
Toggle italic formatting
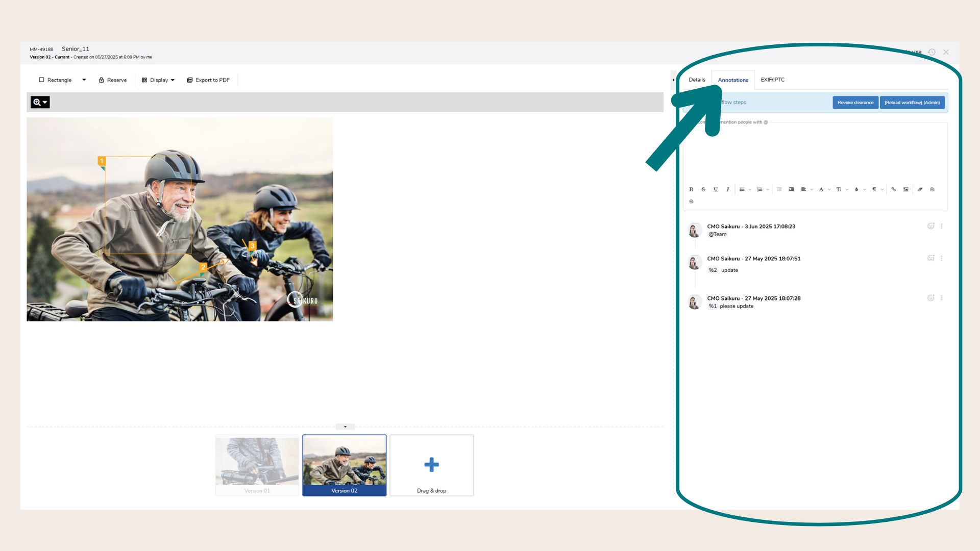(x=728, y=189)
